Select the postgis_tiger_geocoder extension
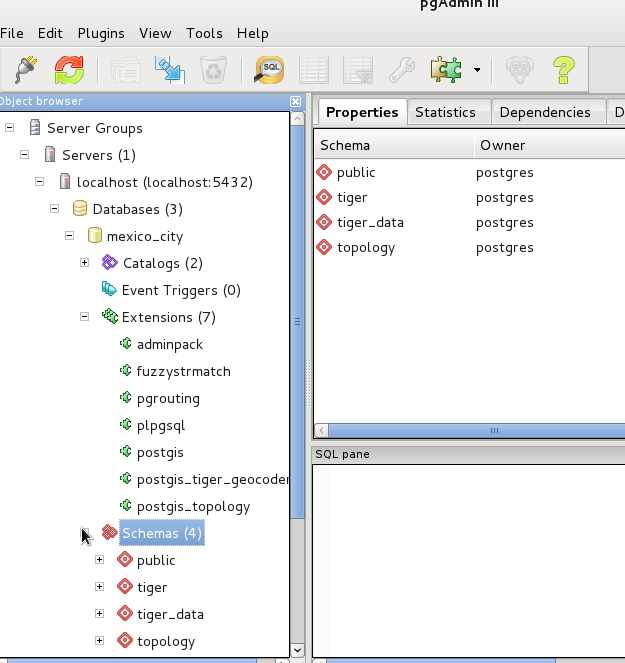 coord(213,479)
